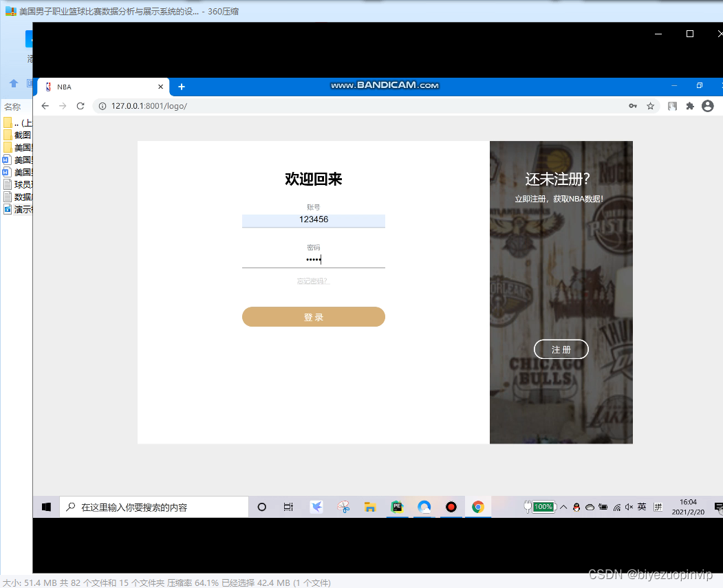
Task: Click the site info icon in address bar
Action: (x=102, y=106)
